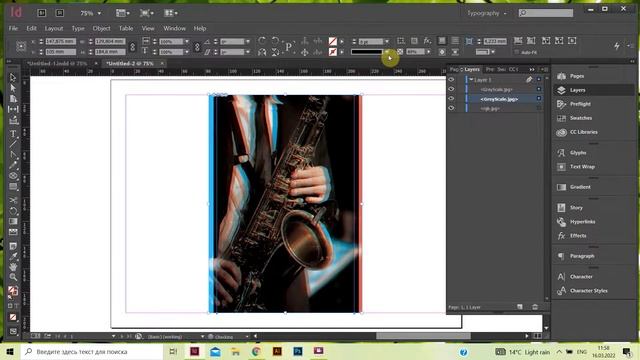Select the Hand tool
The image size is (640, 360).
coord(13,267)
